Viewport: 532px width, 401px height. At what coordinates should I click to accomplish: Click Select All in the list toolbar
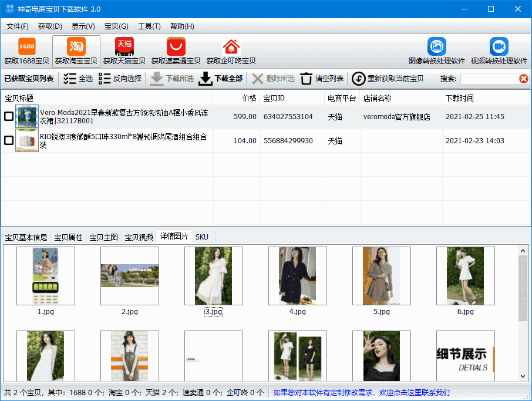click(x=78, y=79)
